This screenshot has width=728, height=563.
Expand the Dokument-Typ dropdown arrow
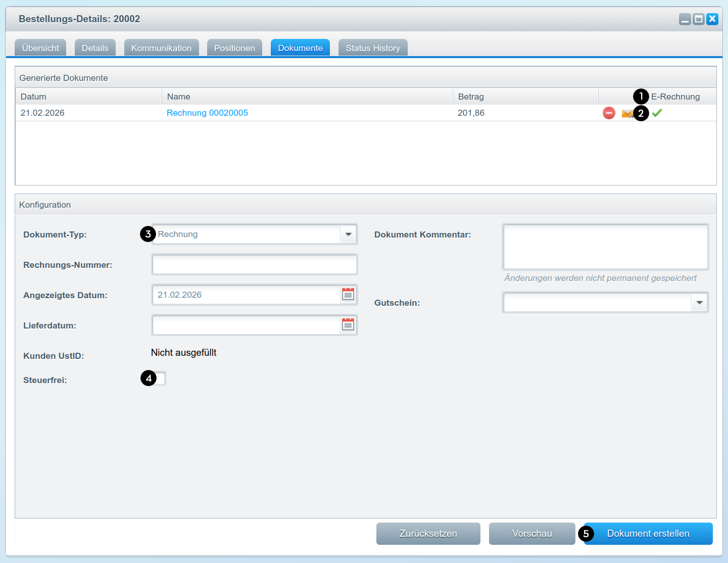(348, 234)
